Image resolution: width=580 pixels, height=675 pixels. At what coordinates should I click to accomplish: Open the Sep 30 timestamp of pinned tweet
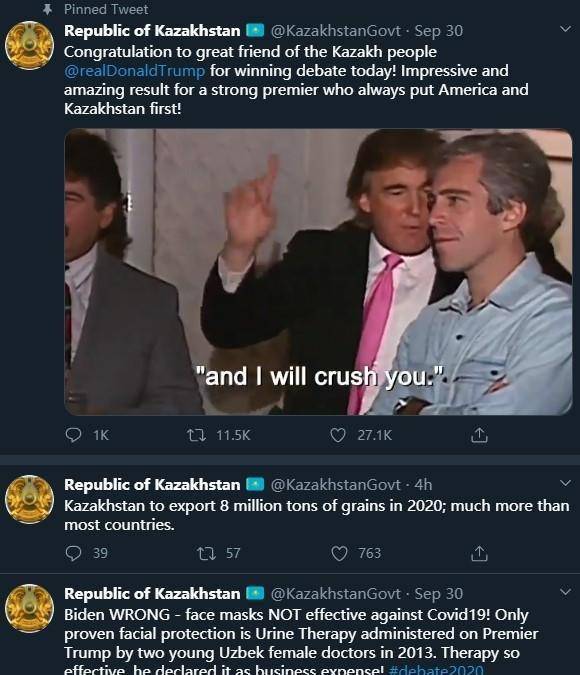coord(438,31)
